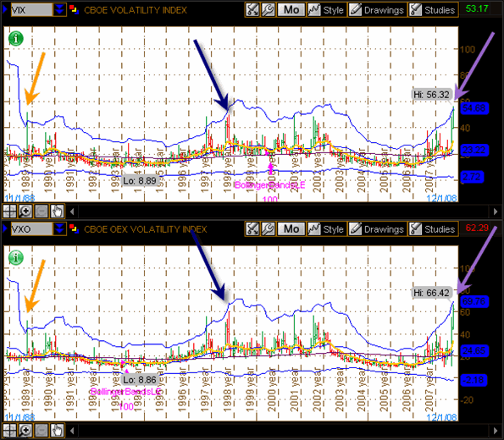
Task: Open VIX chart settings wrench icon
Action: click(x=268, y=10)
